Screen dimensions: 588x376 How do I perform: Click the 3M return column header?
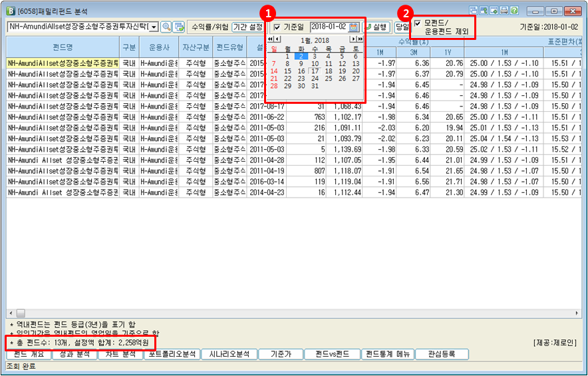(414, 53)
